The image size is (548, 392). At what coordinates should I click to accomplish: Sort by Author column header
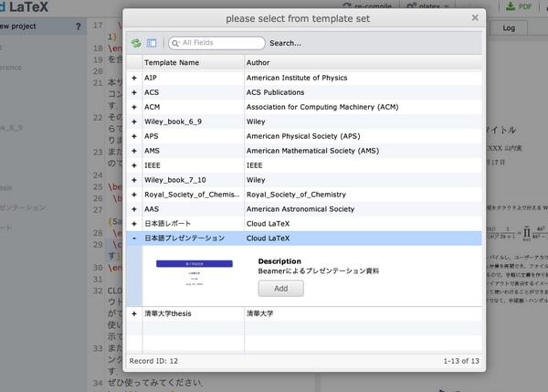click(364, 63)
